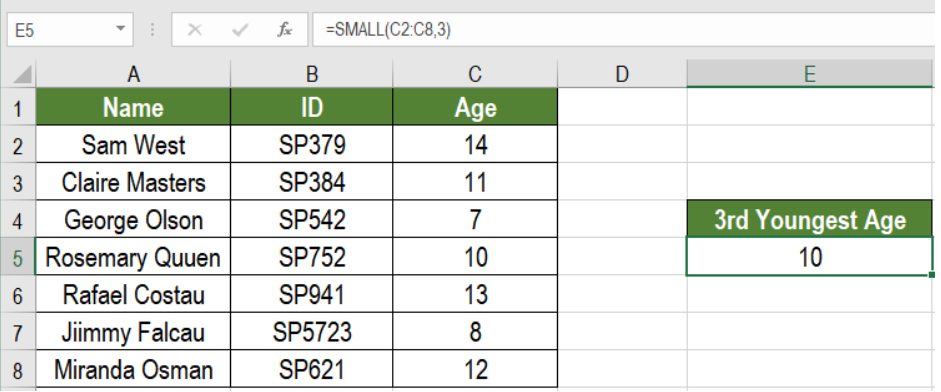This screenshot has height=392, width=941.
Task: Select row 5 header
Action: pyautogui.click(x=18, y=257)
